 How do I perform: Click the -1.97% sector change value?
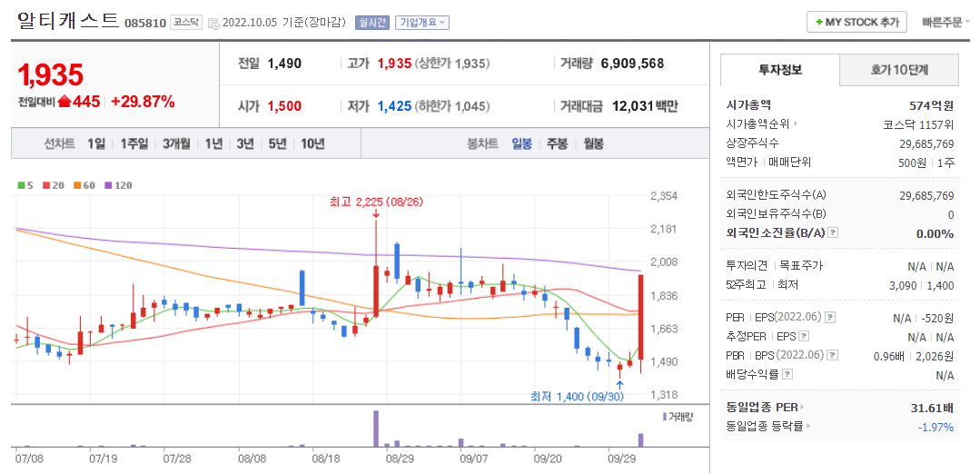pos(935,427)
